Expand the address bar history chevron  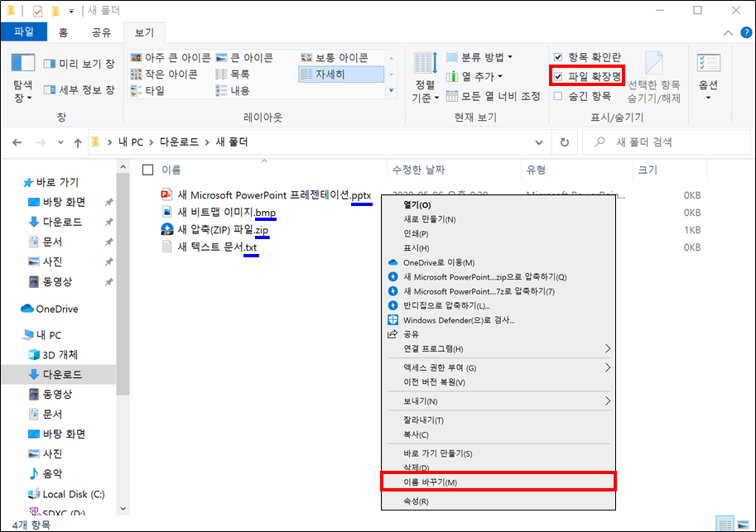[x=539, y=142]
